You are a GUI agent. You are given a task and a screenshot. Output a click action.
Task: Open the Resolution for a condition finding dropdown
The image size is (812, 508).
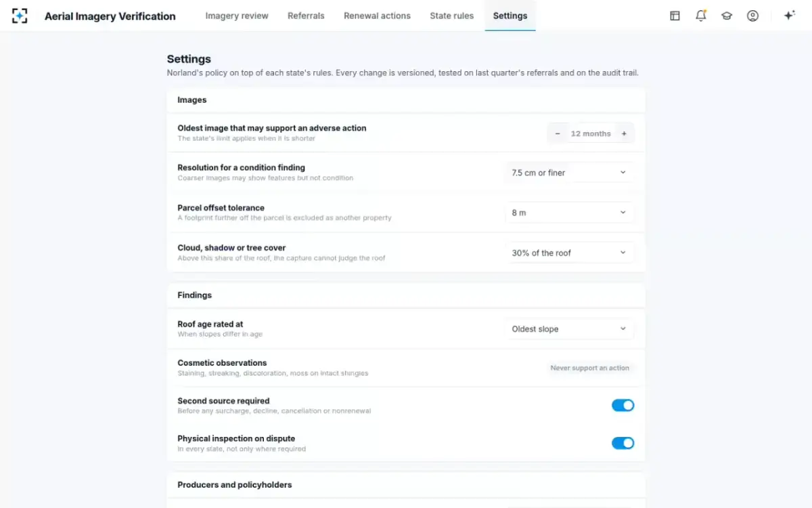point(570,173)
